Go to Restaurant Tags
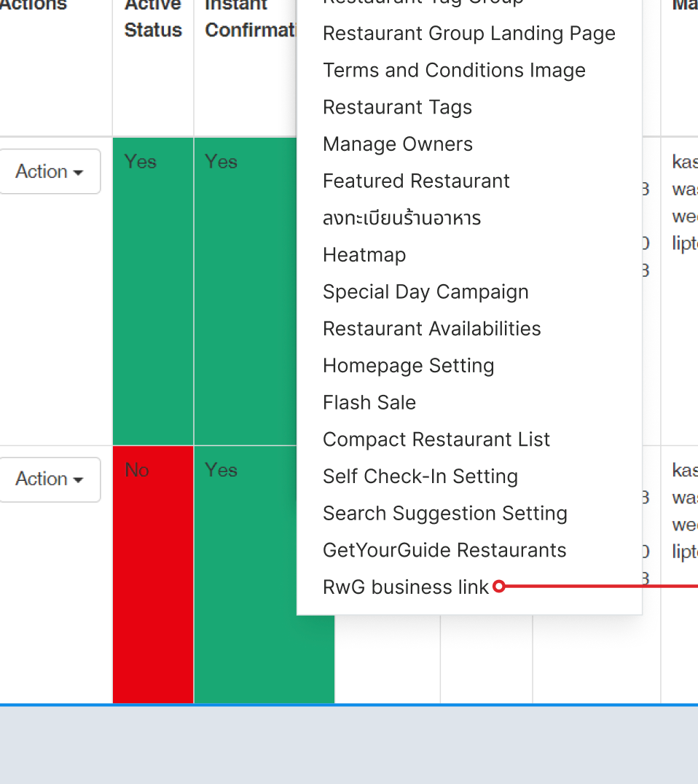This screenshot has height=784, width=698. 397,108
